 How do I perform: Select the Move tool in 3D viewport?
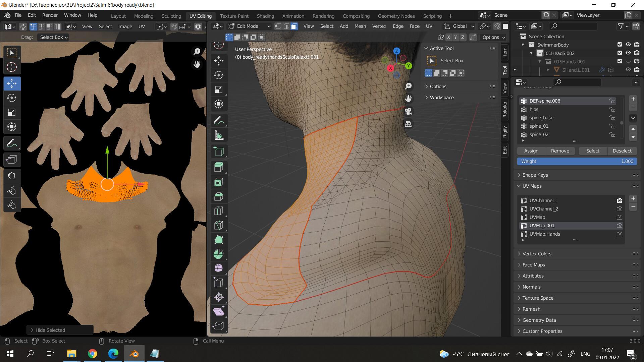pos(219,61)
